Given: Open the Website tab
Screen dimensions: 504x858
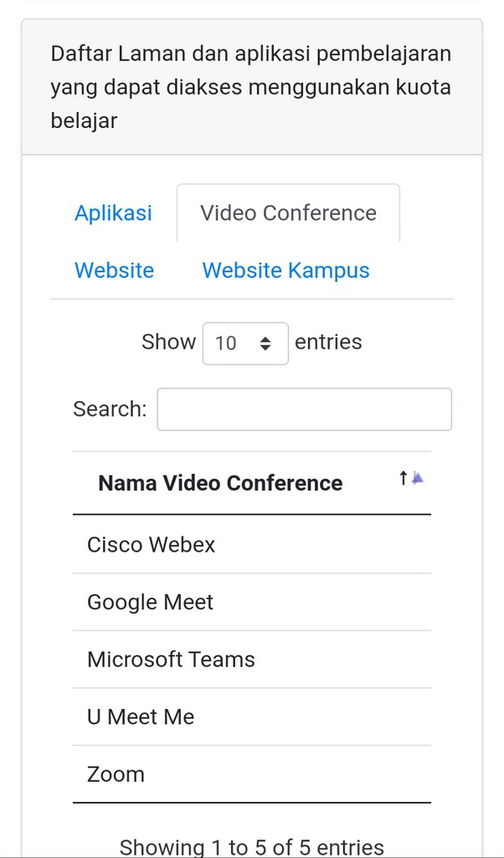Looking at the screenshot, I should coord(114,270).
